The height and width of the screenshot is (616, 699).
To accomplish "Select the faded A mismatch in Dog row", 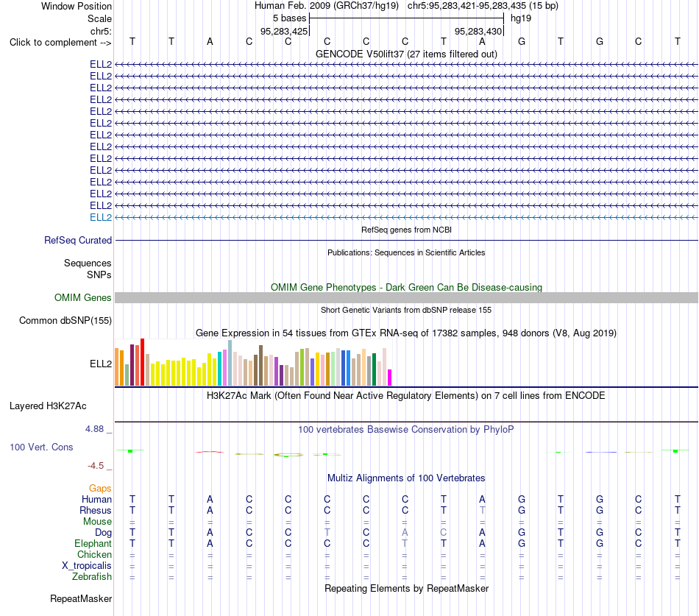I will tap(405, 532).
